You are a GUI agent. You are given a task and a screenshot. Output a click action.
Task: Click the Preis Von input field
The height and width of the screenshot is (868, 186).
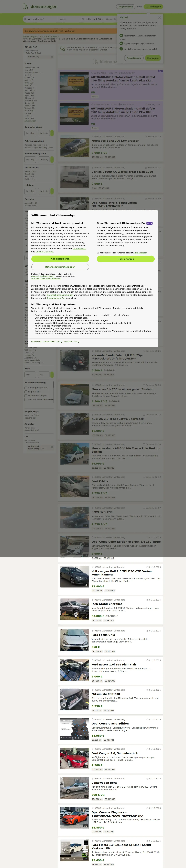(30, 375)
